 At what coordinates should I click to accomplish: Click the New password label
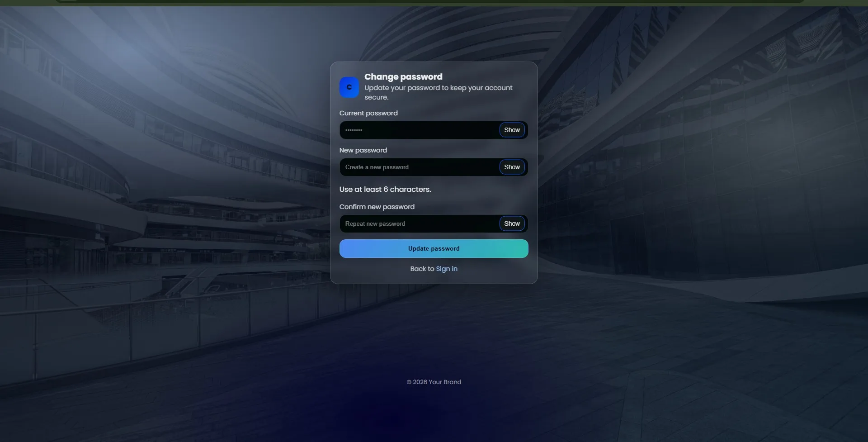[x=363, y=150]
